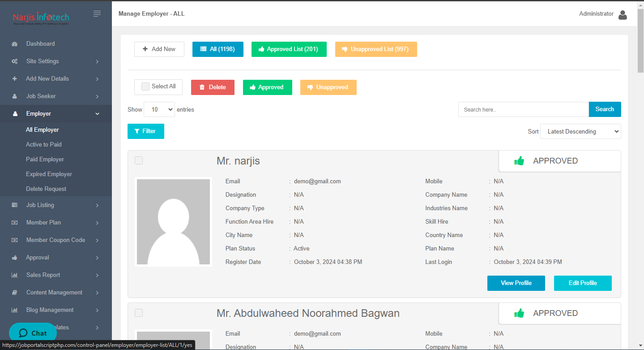
Task: Open Delete Request submenu item
Action: tap(46, 189)
